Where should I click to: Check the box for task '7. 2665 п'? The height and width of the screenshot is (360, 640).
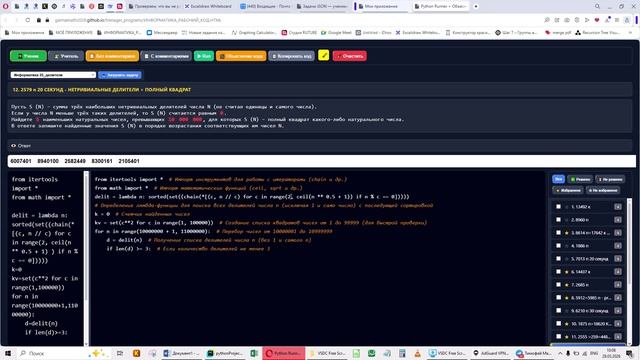tap(558, 284)
